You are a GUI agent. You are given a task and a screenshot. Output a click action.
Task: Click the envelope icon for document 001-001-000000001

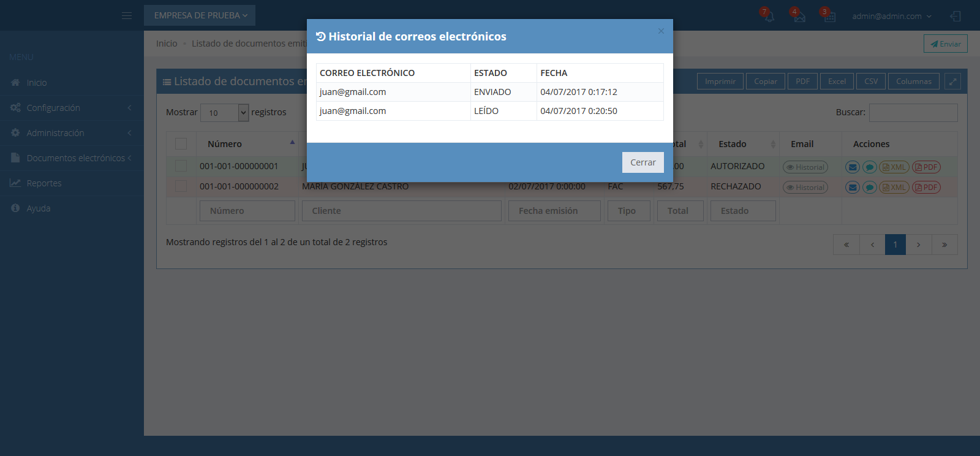tap(852, 167)
